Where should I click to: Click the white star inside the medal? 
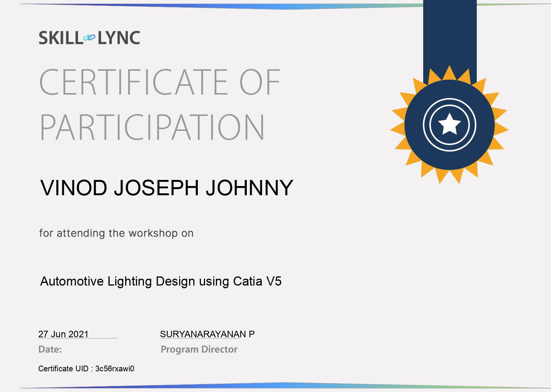tap(450, 124)
